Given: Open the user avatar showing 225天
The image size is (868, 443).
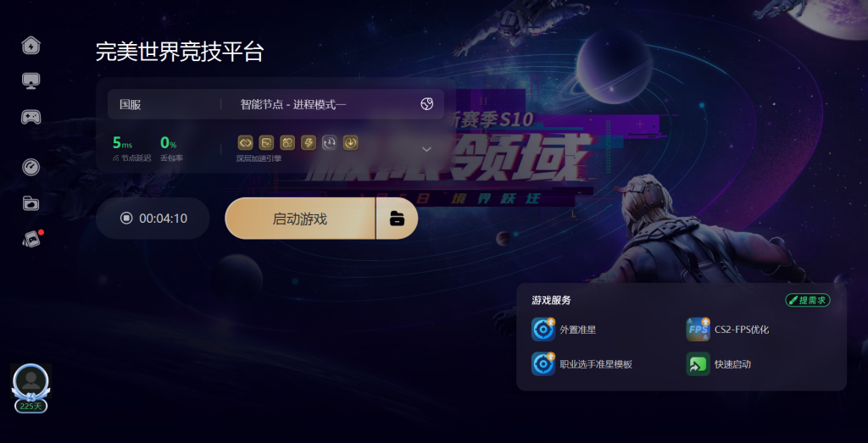Looking at the screenshot, I should point(31,388).
